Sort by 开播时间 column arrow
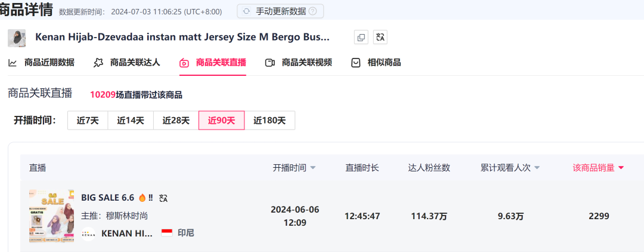The height and width of the screenshot is (252, 644). pyautogui.click(x=313, y=168)
